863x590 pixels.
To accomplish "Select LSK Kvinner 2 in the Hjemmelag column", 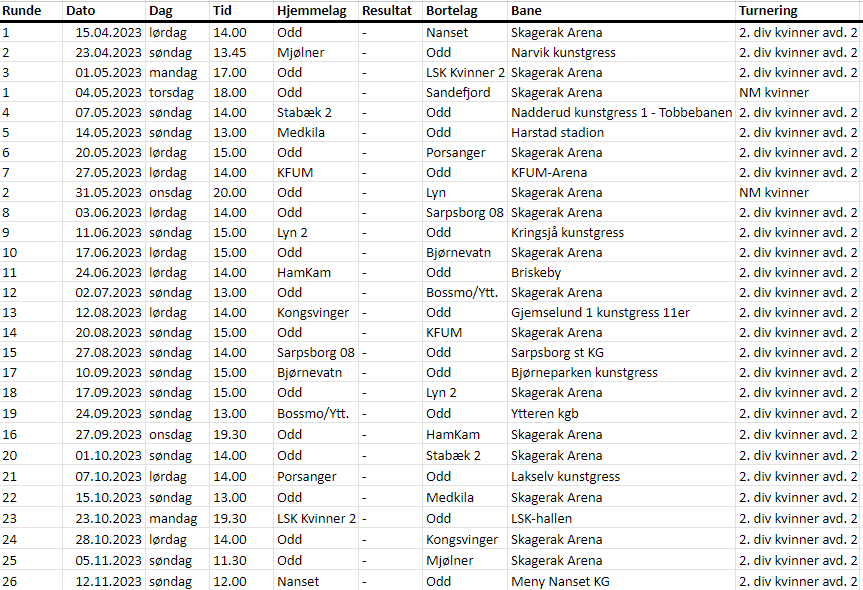I will (316, 518).
